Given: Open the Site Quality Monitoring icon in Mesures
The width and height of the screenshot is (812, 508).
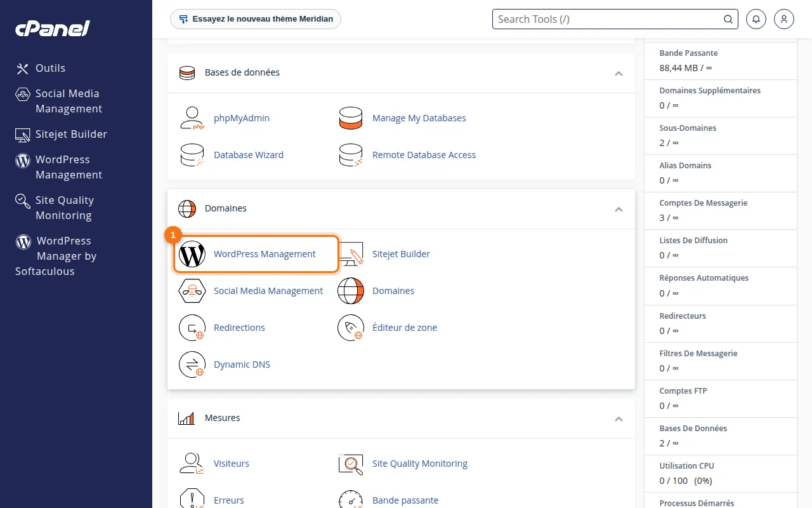Looking at the screenshot, I should 350,464.
